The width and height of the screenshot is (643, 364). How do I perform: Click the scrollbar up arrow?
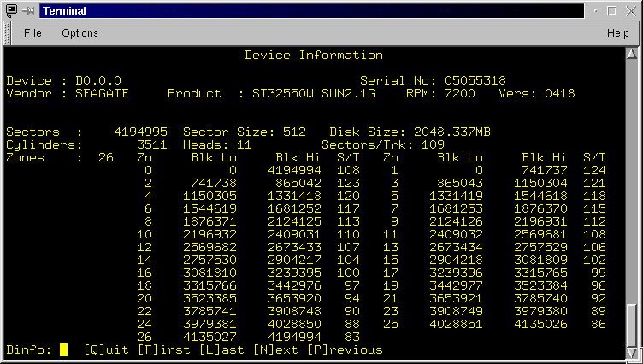(x=632, y=55)
